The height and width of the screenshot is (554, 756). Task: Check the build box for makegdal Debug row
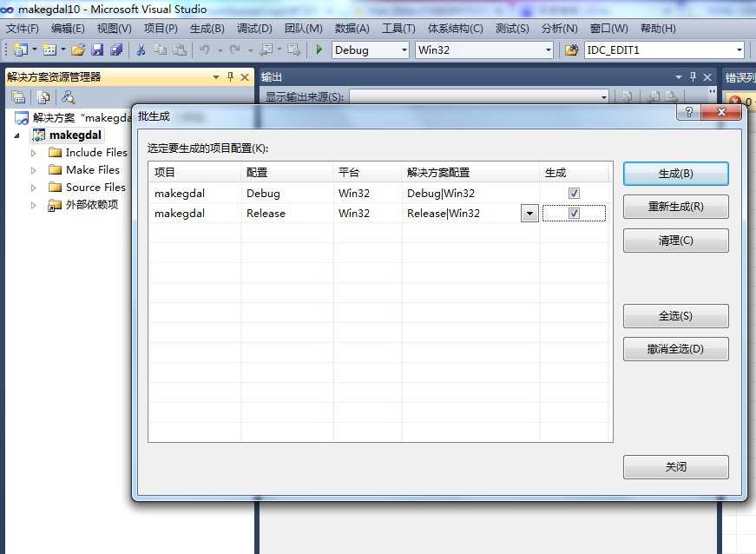pyautogui.click(x=574, y=193)
